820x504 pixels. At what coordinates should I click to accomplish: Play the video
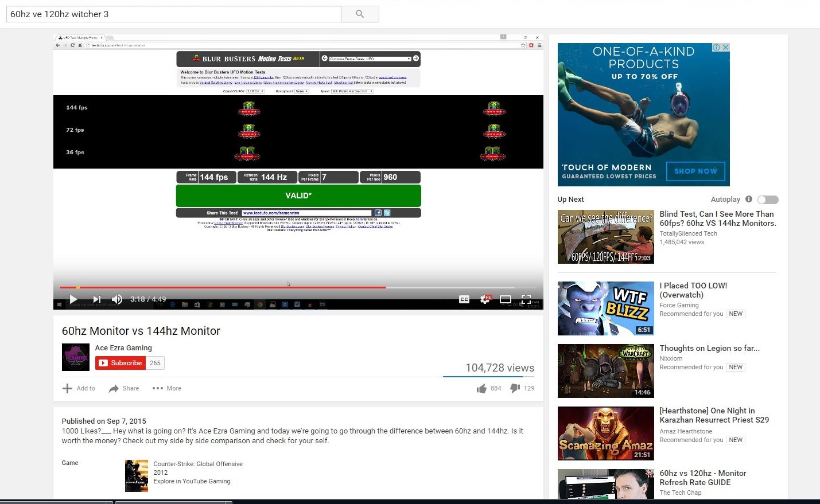click(73, 299)
